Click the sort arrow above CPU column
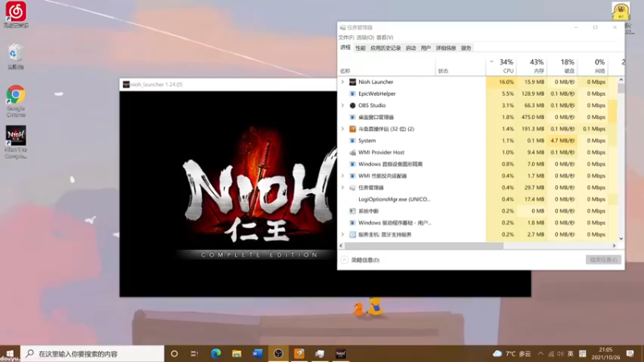This screenshot has width=644, height=362. pos(491,62)
